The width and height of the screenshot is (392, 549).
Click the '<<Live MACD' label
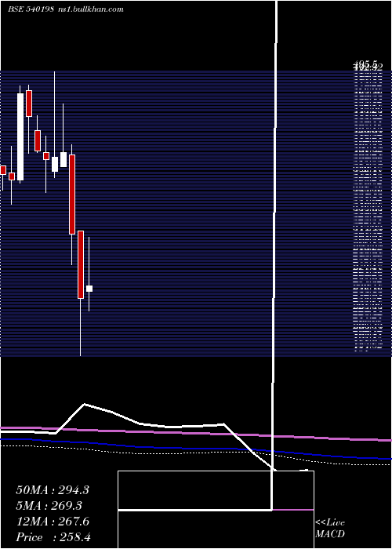pos(330,529)
